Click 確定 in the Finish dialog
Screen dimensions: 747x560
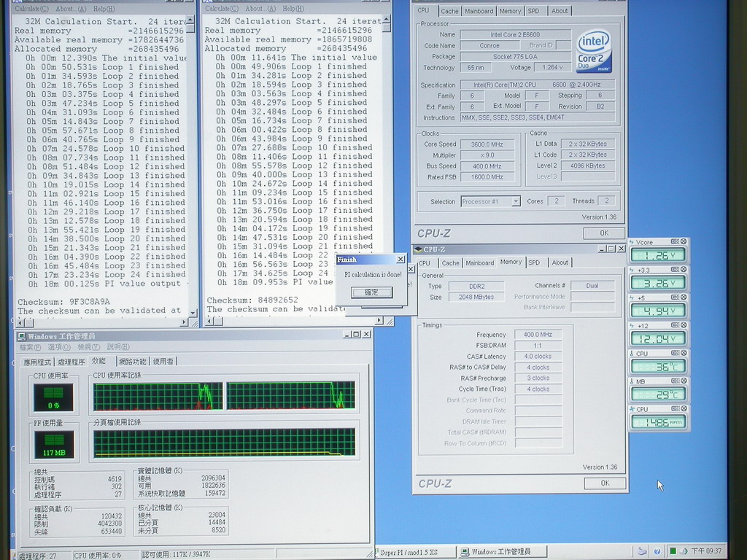pos(371,292)
